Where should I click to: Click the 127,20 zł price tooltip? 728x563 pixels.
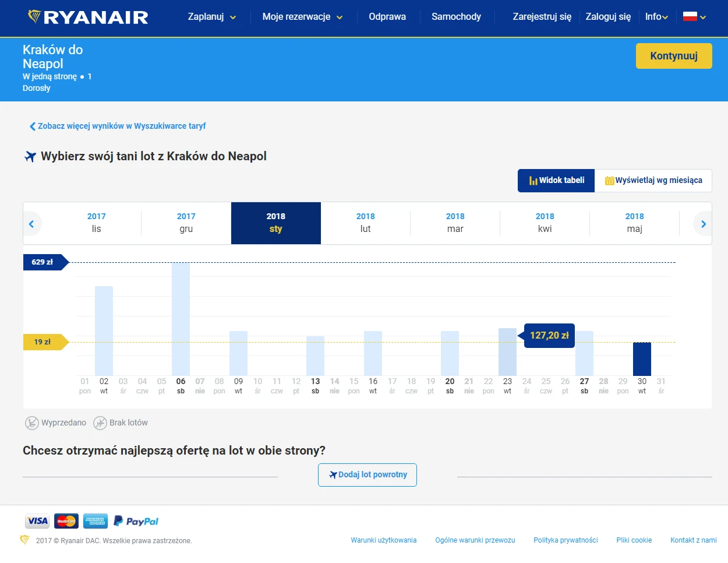pos(549,336)
